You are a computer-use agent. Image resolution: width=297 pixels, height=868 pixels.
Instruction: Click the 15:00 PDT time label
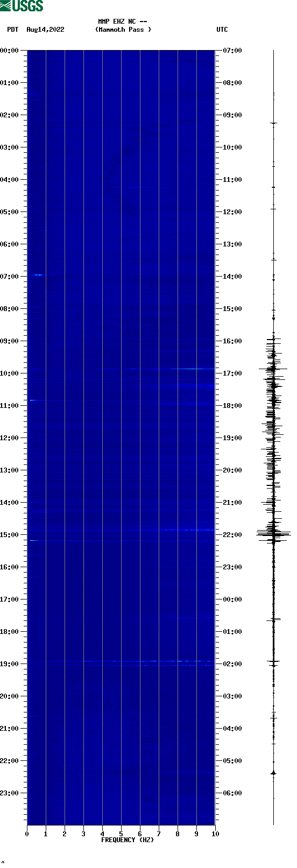click(x=10, y=535)
